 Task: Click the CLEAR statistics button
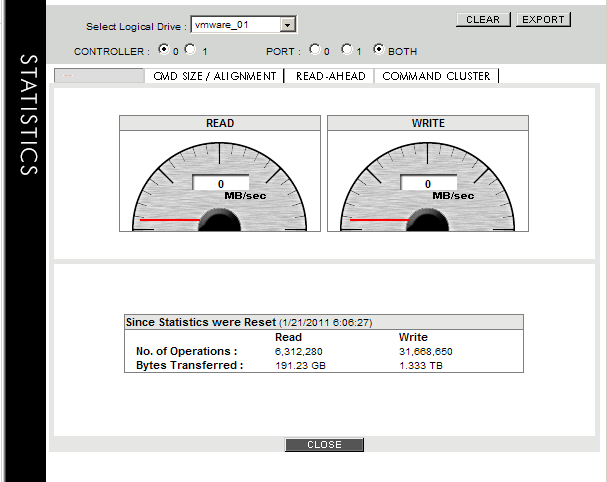coord(483,20)
